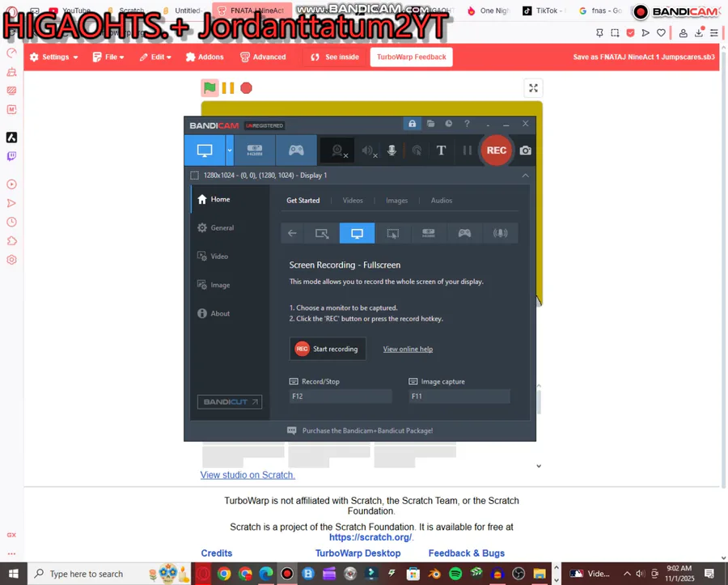
Task: Toggle the webcam overlay in Bandicam
Action: click(337, 150)
